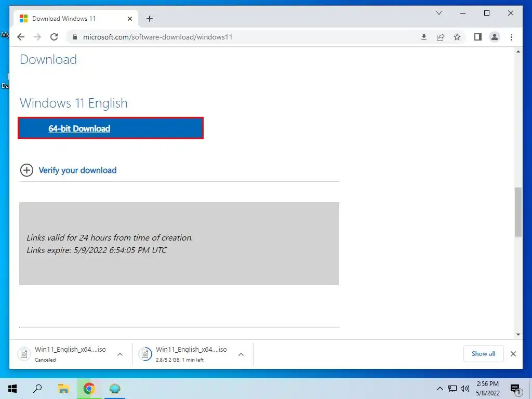Image resolution: width=532 pixels, height=399 pixels.
Task: Click the globe app in the taskbar
Action: coord(115,389)
